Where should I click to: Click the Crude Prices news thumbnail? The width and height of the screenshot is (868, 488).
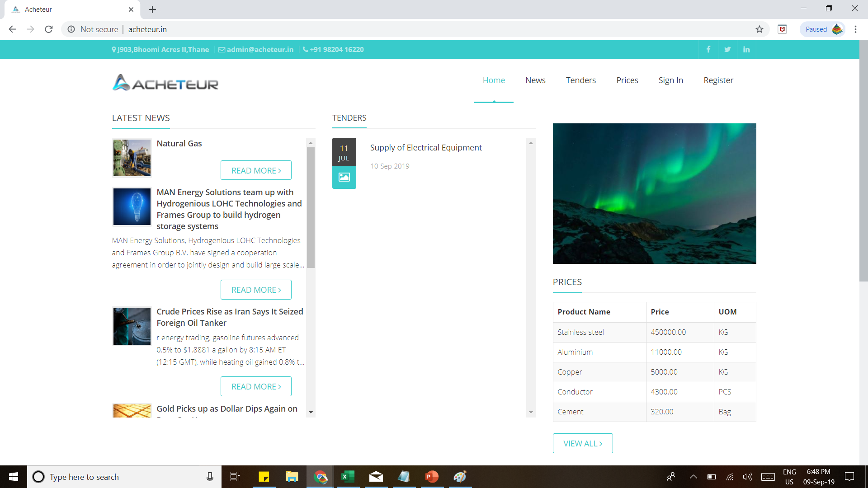click(x=132, y=326)
